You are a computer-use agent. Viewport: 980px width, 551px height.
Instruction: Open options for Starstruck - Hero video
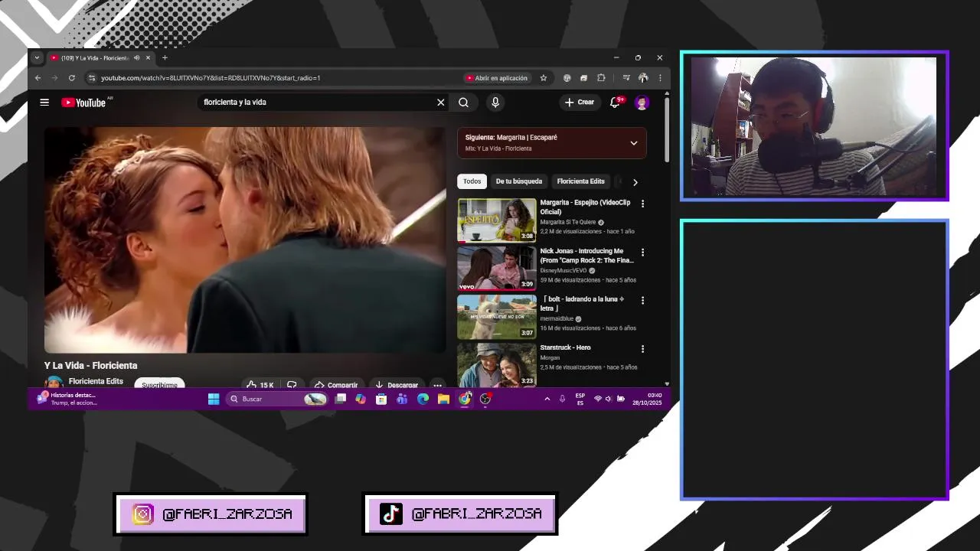(642, 349)
